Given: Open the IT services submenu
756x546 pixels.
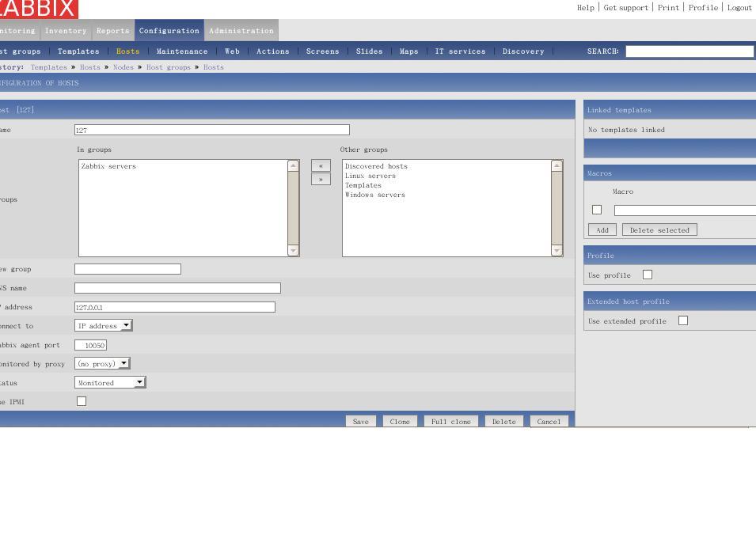Looking at the screenshot, I should tap(461, 51).
